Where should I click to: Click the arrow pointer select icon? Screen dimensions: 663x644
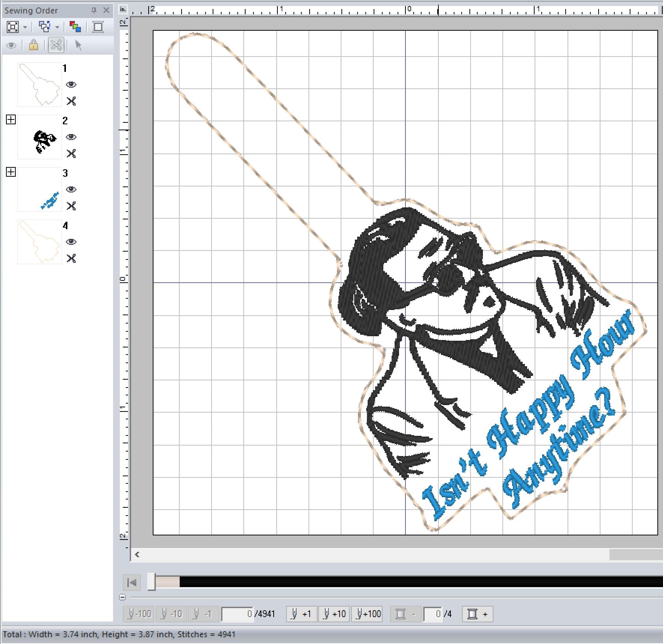click(78, 45)
